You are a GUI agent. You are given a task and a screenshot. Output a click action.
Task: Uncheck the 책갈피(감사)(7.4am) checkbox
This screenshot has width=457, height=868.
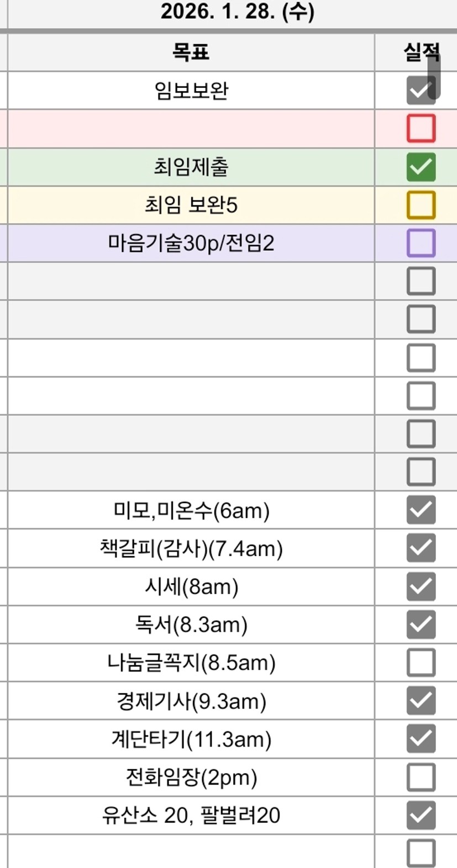coord(421,548)
